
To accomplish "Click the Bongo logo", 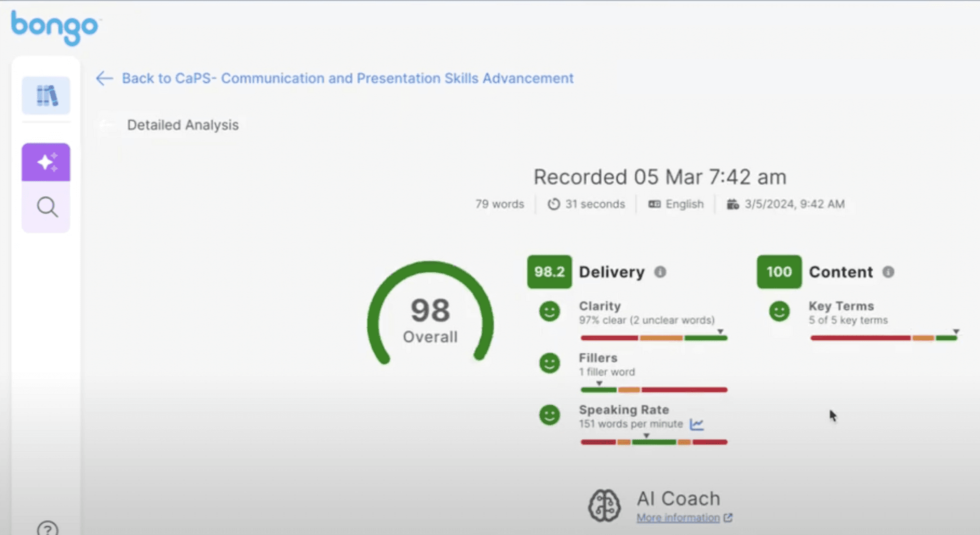I will coord(55,27).
